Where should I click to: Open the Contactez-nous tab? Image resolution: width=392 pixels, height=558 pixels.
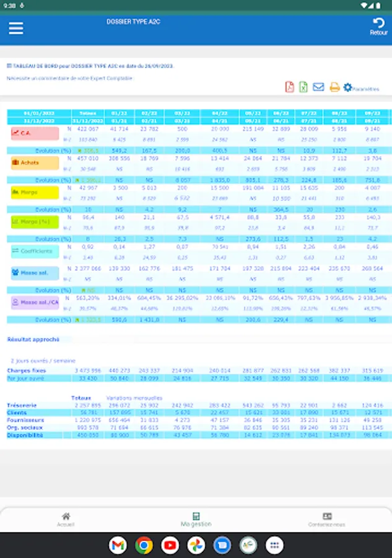click(326, 520)
